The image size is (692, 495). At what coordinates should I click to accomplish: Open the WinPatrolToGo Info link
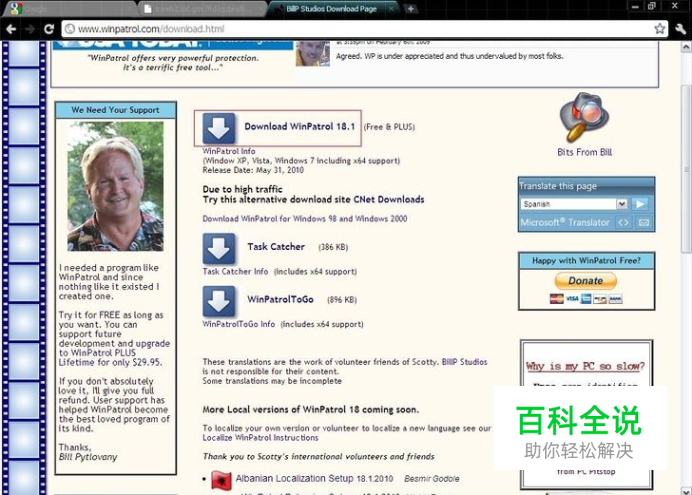(x=238, y=324)
